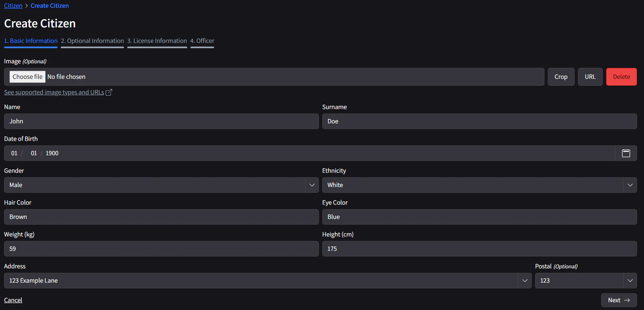Screen dimensions: 644x310
Task: Open the License Information step
Action: coord(157,40)
